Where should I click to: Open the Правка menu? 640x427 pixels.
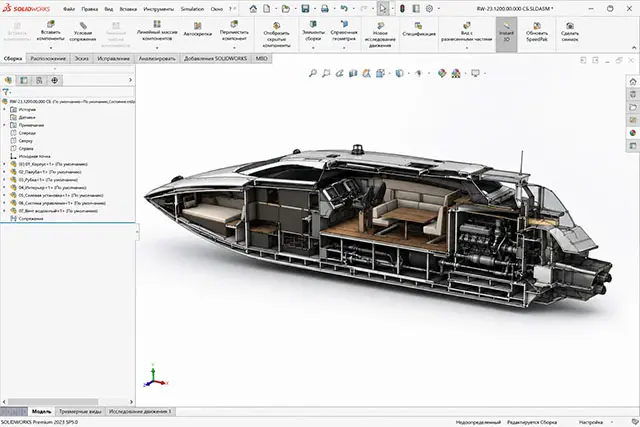pos(89,9)
